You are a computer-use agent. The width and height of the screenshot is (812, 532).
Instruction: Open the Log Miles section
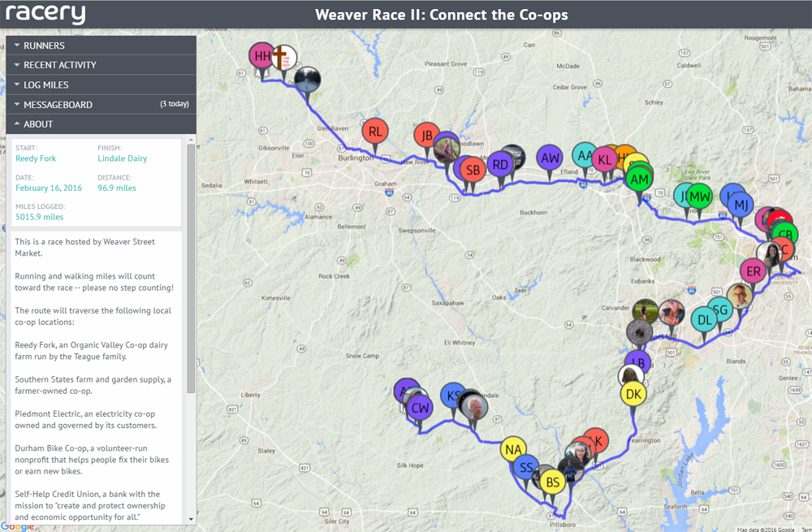101,84
